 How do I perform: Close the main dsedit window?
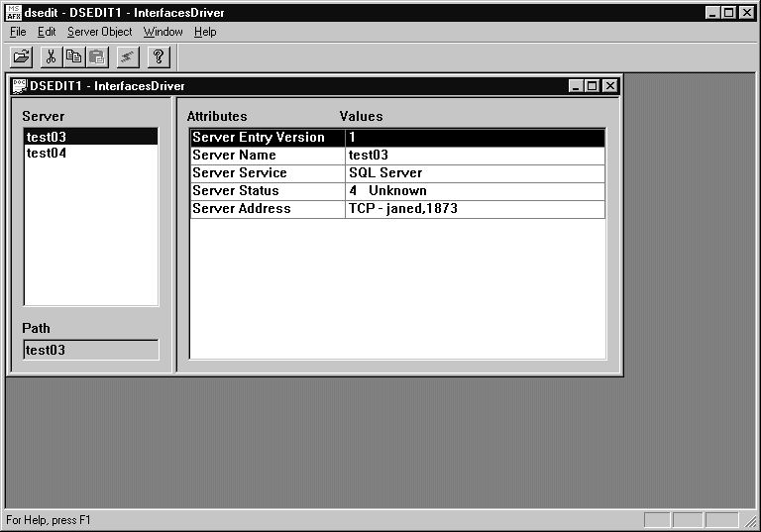point(747,13)
